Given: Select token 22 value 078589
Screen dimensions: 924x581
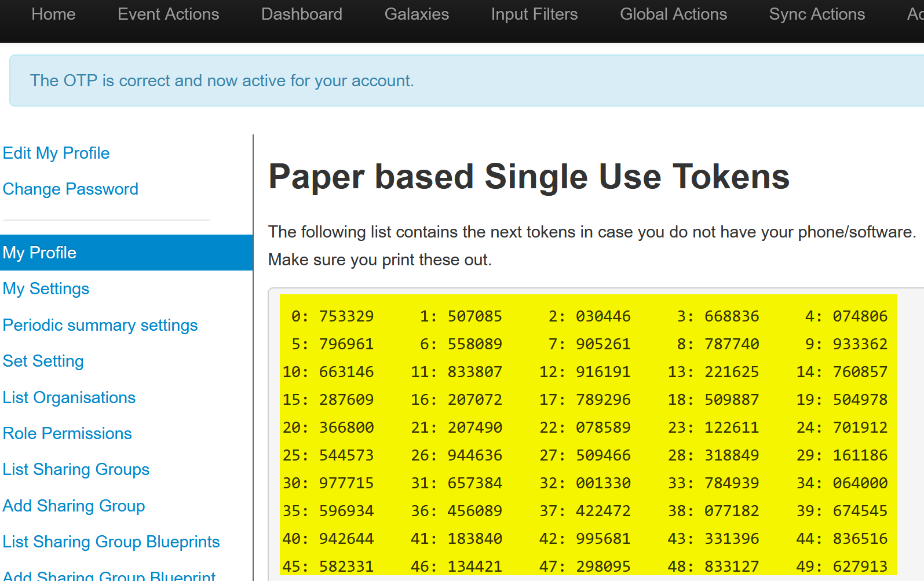Looking at the screenshot, I should (603, 427).
